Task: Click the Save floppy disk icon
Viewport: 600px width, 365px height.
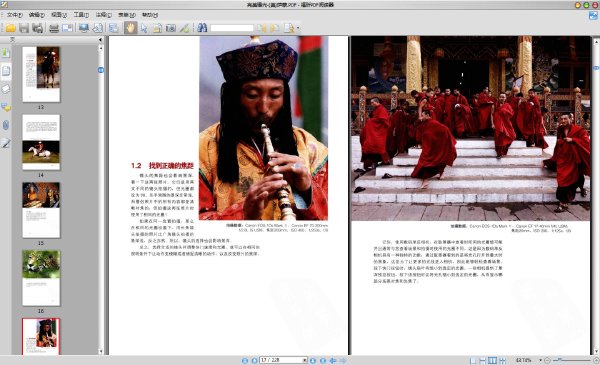Action: click(x=24, y=28)
